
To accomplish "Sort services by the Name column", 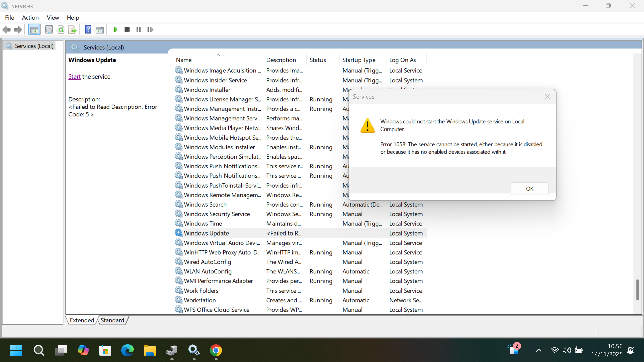I will click(x=184, y=60).
